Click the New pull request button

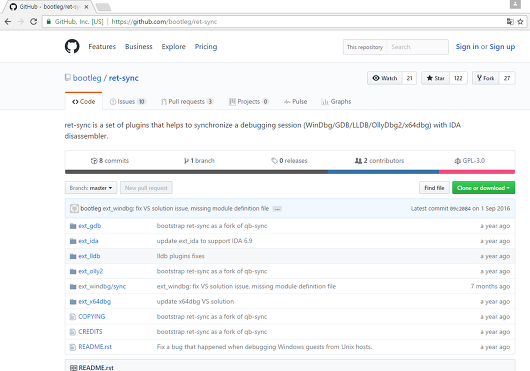click(x=146, y=188)
